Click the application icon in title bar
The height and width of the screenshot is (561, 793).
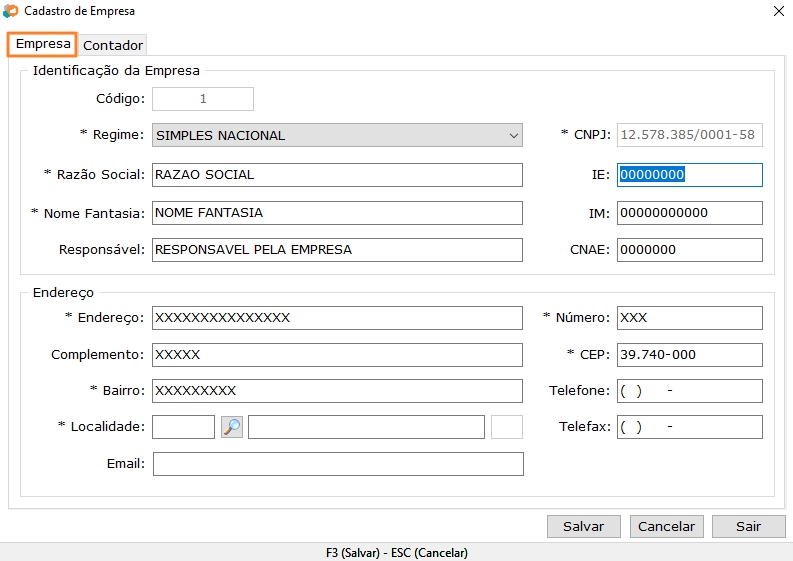(11, 11)
